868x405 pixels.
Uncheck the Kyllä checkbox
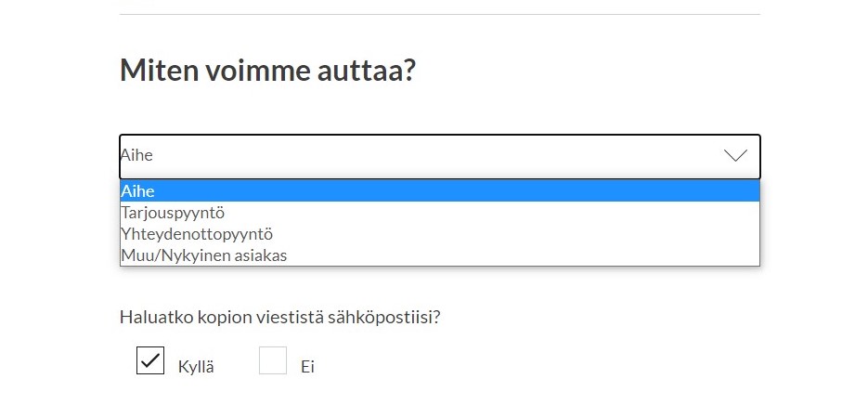pyautogui.click(x=150, y=360)
